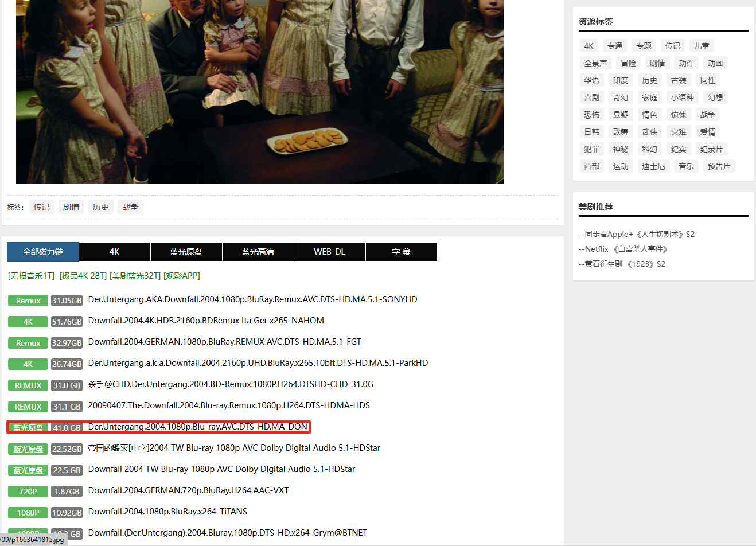Click the 全景声 resource tag
This screenshot has width=756, height=546.
(x=596, y=63)
